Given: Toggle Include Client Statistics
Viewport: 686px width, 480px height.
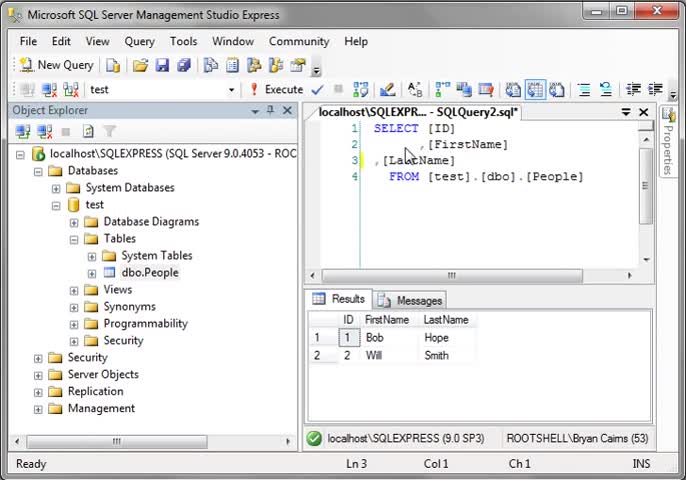Looking at the screenshot, I should click(464, 90).
